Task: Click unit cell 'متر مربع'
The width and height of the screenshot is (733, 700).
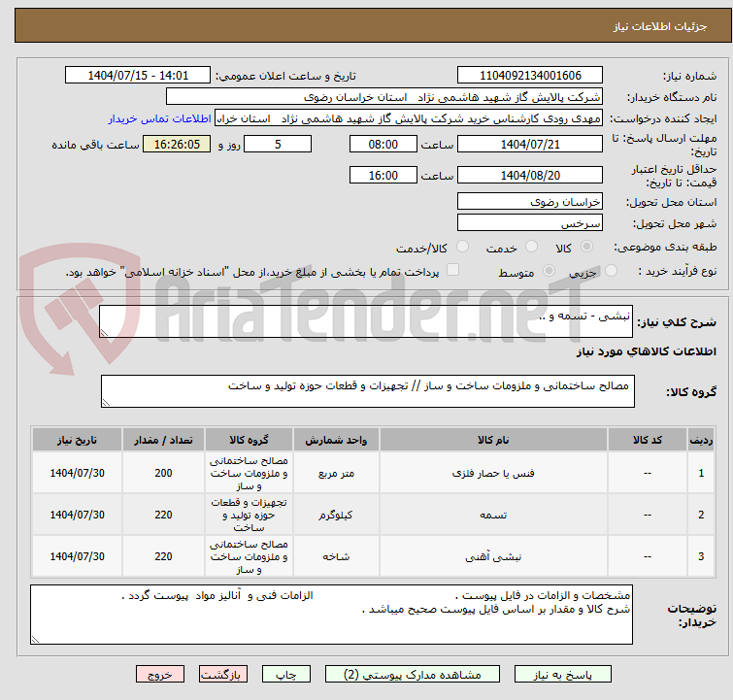Action: pos(336,473)
